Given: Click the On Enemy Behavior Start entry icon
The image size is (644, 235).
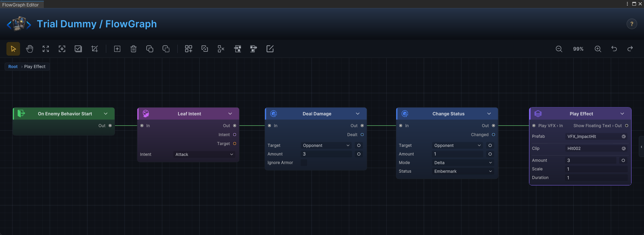Looking at the screenshot, I should [21, 113].
